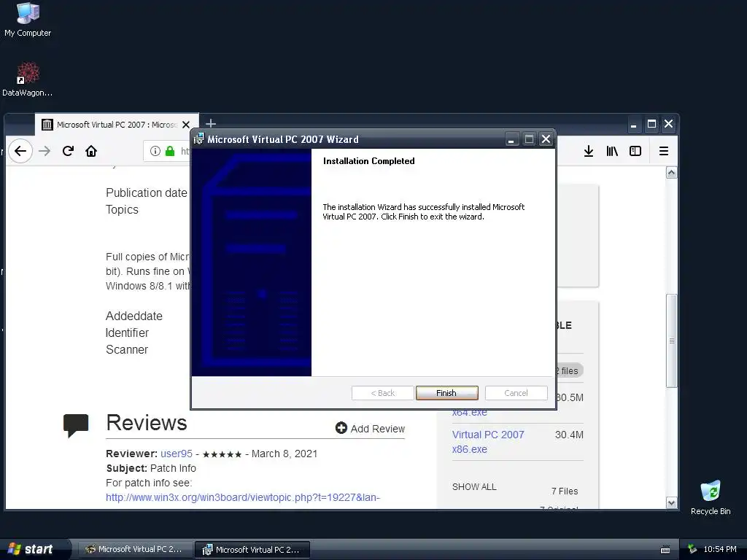Screen dimensions: 747x560
Task: Open a new browser tab
Action: tap(211, 124)
